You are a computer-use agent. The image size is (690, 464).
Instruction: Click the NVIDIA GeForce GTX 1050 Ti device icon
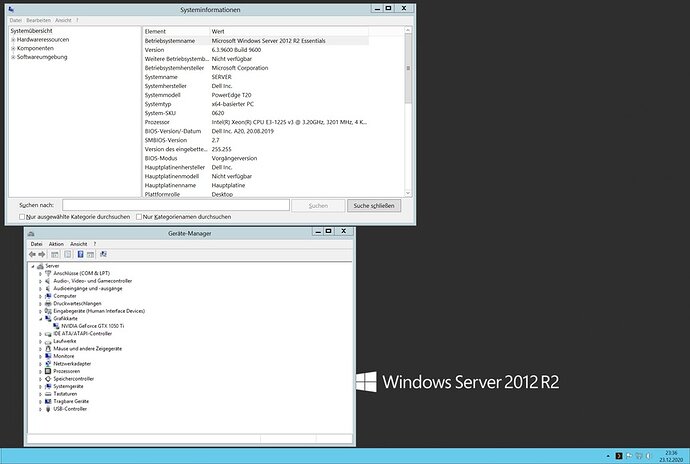(56, 326)
